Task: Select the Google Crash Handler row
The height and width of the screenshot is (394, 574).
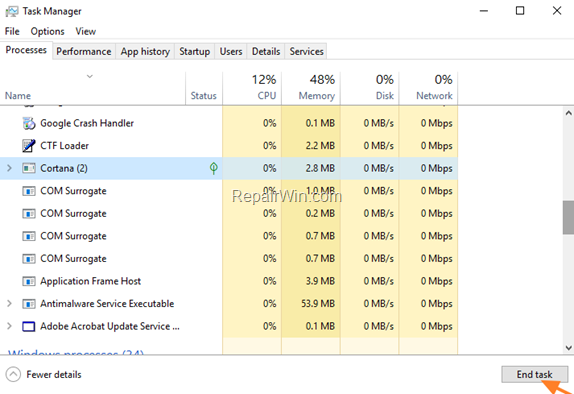Action: coord(229,123)
